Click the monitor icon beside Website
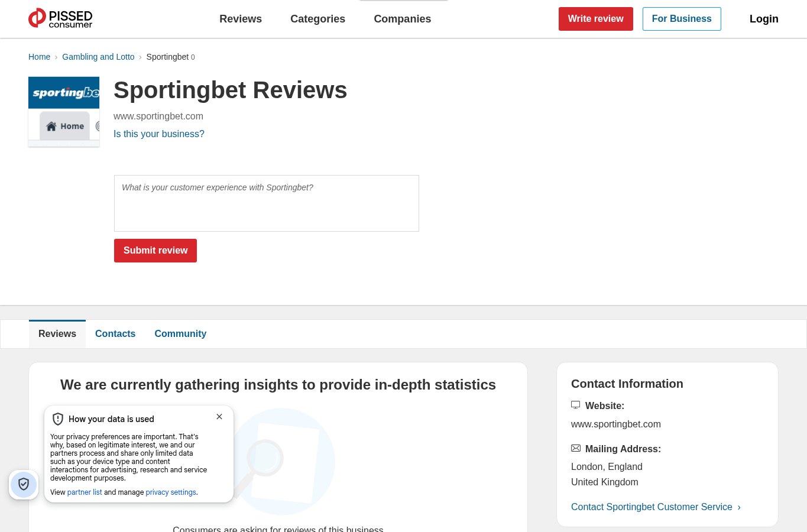807x532 pixels. click(576, 405)
